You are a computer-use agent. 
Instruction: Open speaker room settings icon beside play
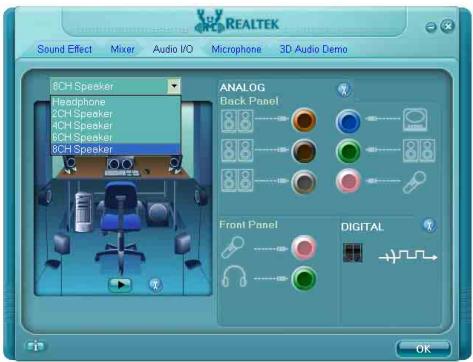tap(155, 285)
